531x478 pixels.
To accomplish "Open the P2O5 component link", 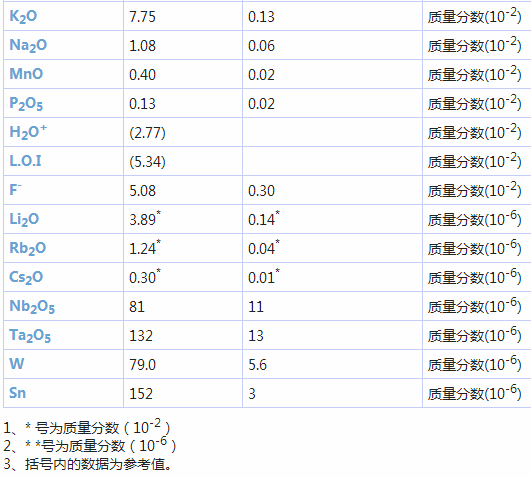I will pyautogui.click(x=26, y=104).
